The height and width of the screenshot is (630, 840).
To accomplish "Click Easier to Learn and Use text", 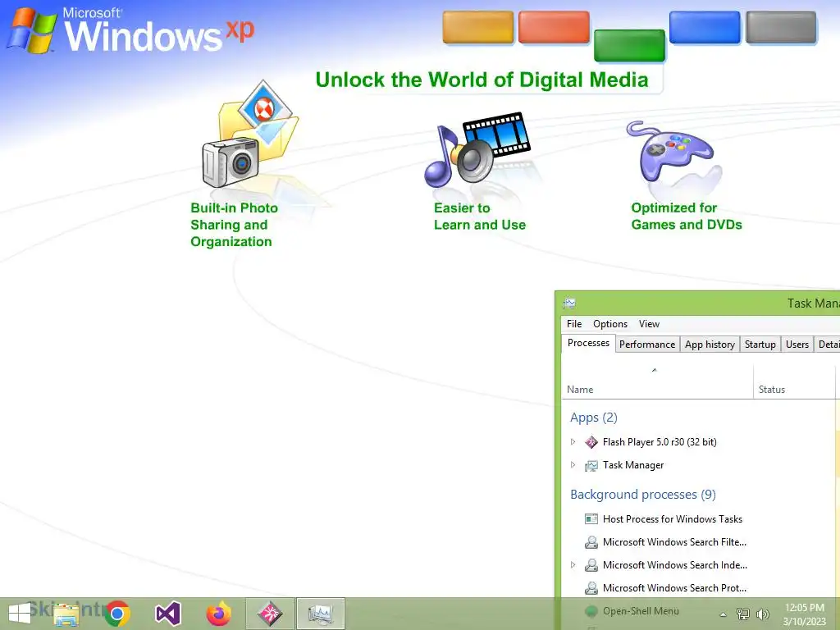I will pos(480,217).
